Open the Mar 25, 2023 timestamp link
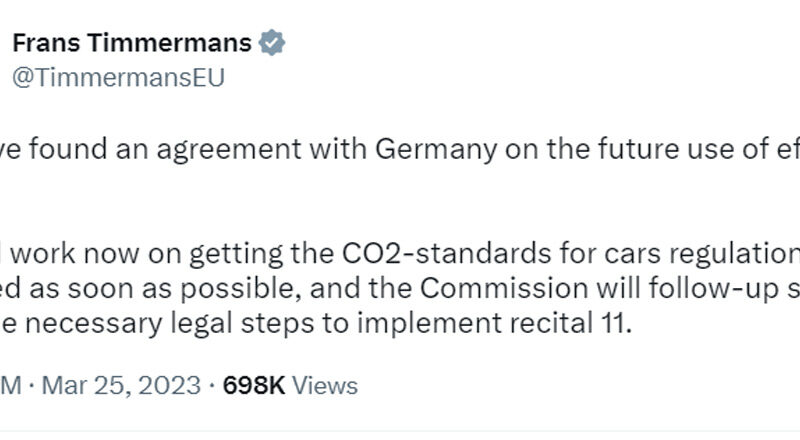Screen dimensions: 800x440 click(123, 384)
